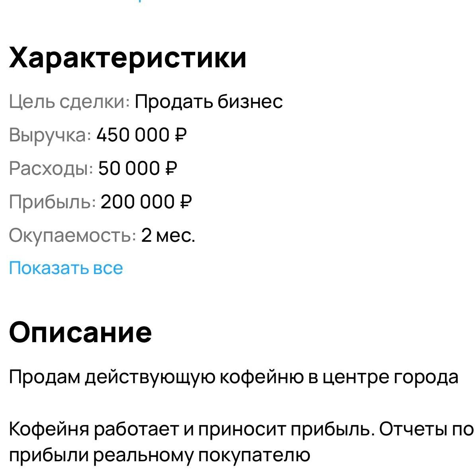476x476 pixels.
Task: Select the '450 000 ₽' revenue value
Action: click(141, 135)
